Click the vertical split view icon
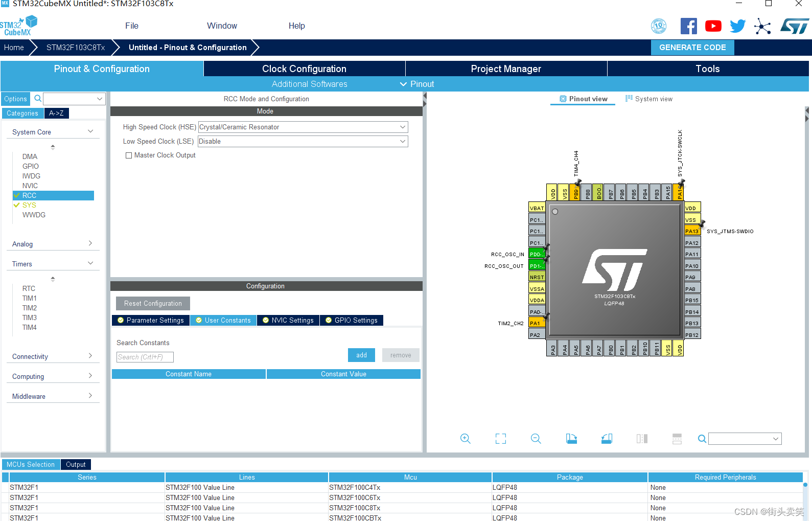 click(642, 439)
